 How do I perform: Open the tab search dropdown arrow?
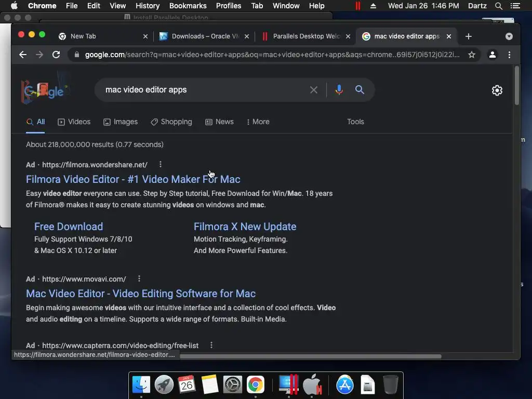pyautogui.click(x=509, y=36)
